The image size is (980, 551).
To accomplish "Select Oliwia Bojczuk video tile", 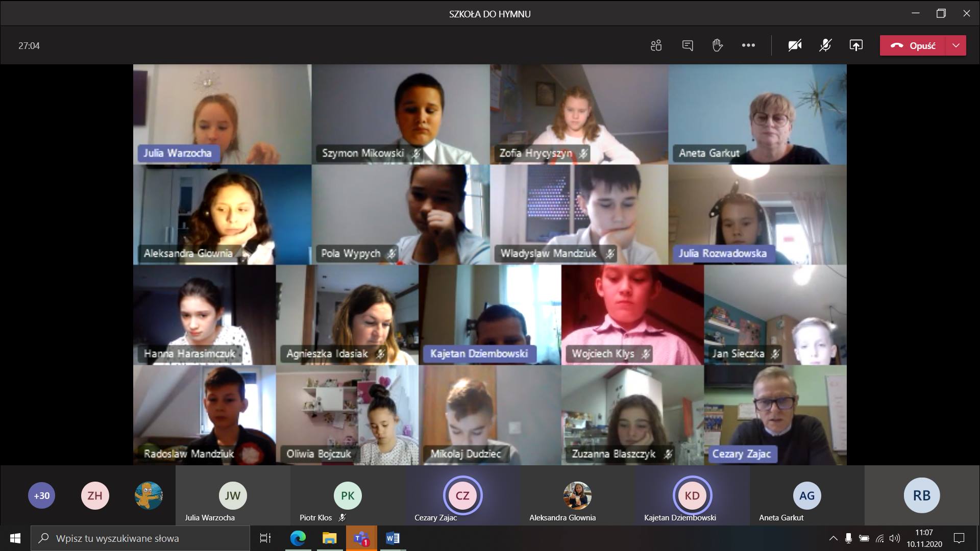I will point(347,415).
